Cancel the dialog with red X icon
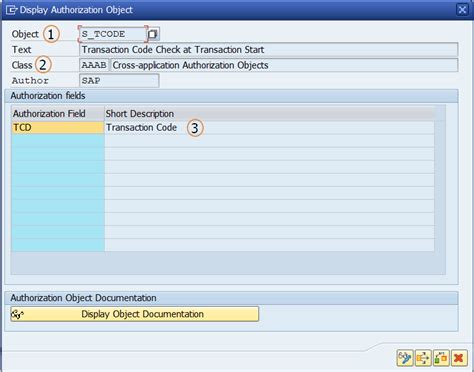The image size is (474, 372). click(459, 358)
